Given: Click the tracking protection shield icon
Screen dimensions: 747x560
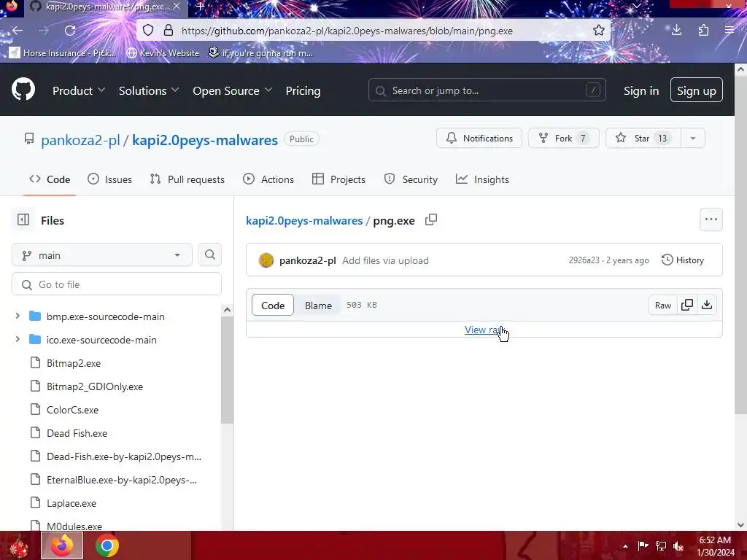Looking at the screenshot, I should tap(148, 31).
